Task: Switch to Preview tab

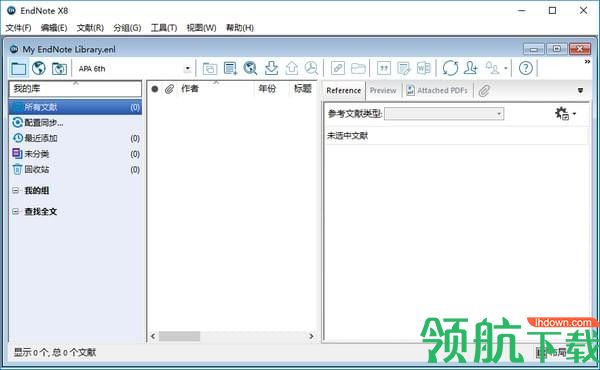Action: tap(383, 90)
